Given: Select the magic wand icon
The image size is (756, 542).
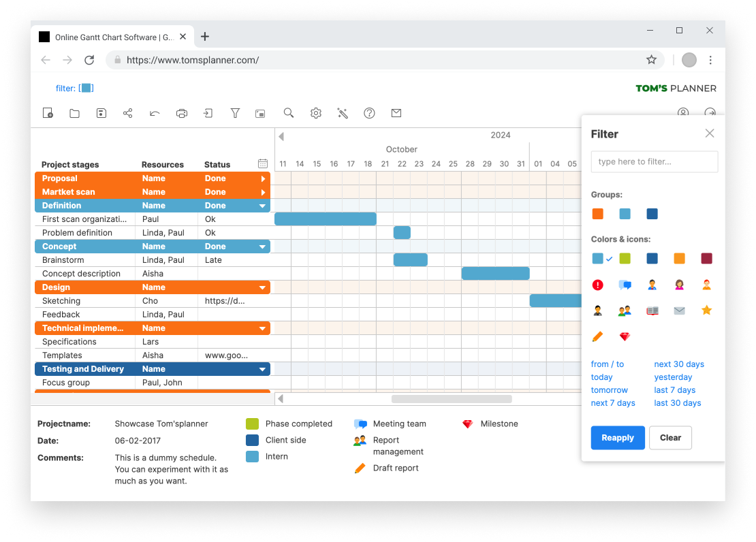Looking at the screenshot, I should (343, 113).
